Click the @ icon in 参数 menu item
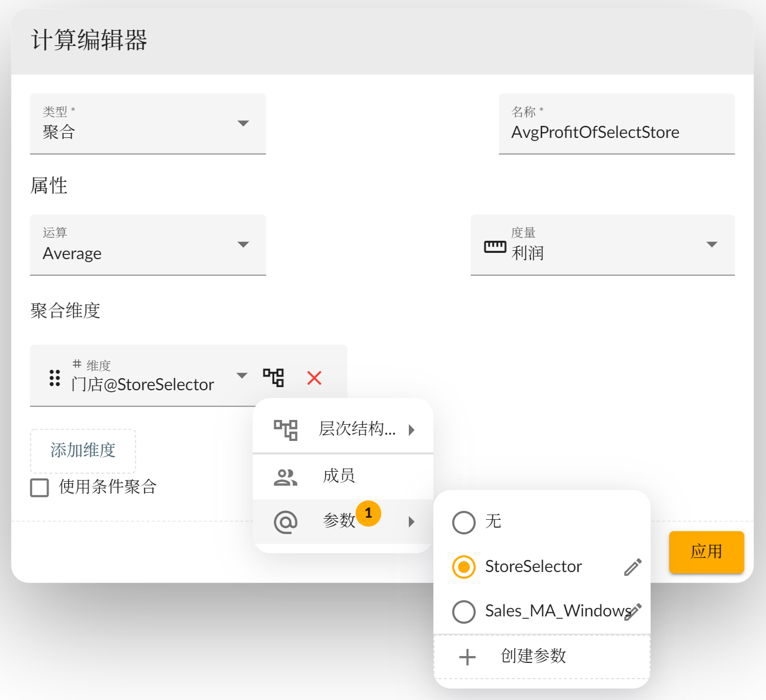 (286, 522)
